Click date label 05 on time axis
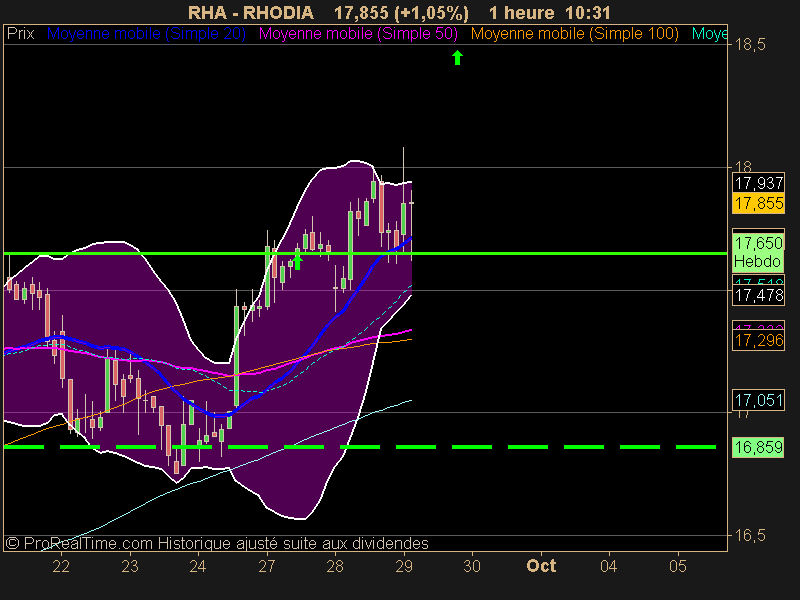This screenshot has height=600, width=800. (678, 566)
